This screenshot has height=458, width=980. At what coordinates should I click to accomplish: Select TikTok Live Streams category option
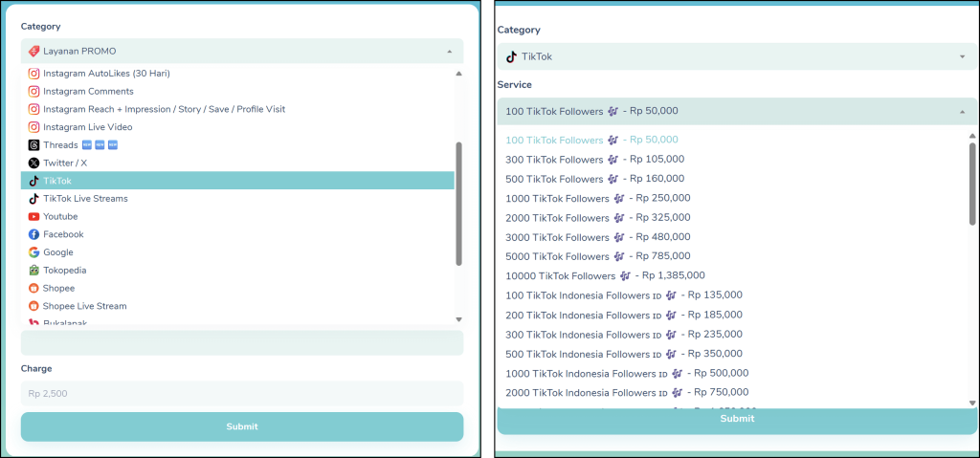[85, 199]
